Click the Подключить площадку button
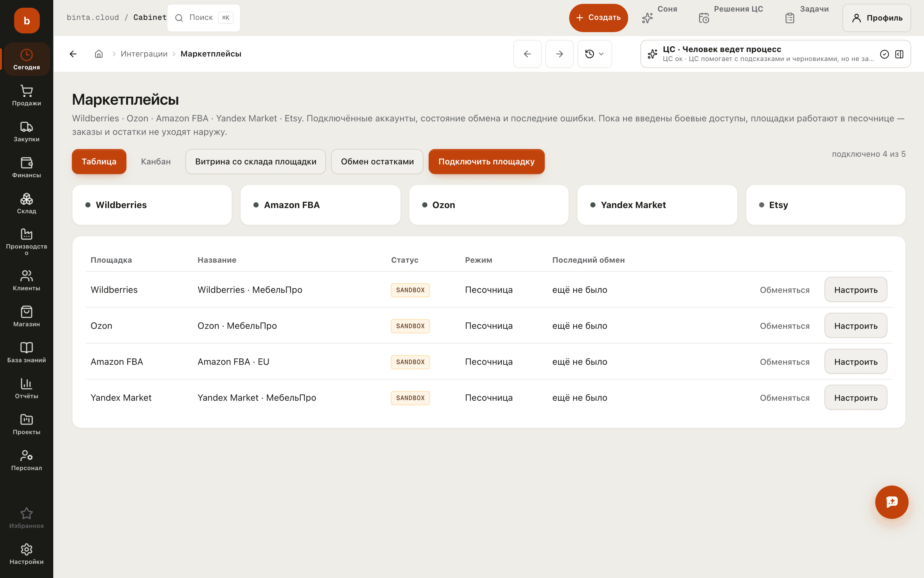The image size is (924, 578). pyautogui.click(x=486, y=162)
